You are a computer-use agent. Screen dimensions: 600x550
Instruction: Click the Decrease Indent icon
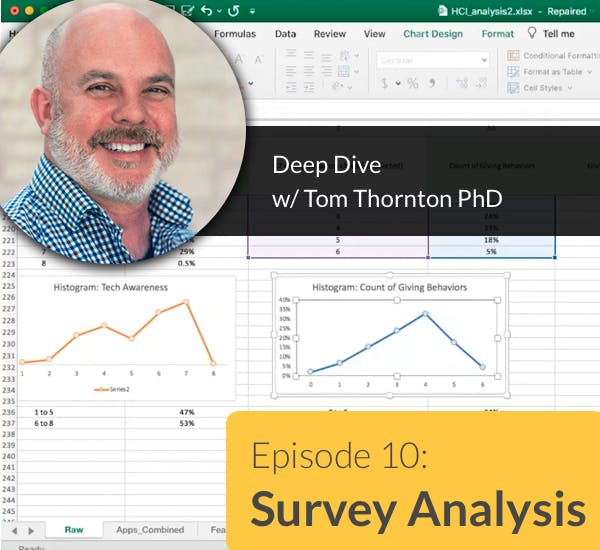click(291, 88)
